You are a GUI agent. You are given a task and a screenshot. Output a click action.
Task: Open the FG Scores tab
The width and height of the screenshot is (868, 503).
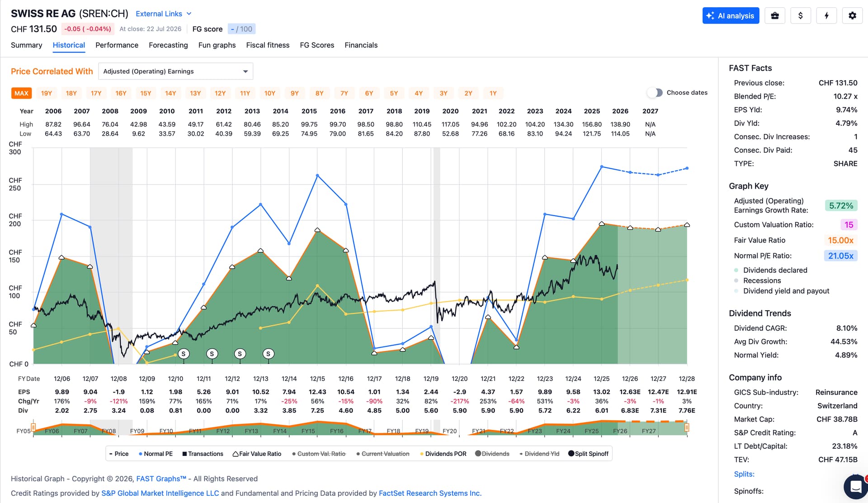pos(317,45)
